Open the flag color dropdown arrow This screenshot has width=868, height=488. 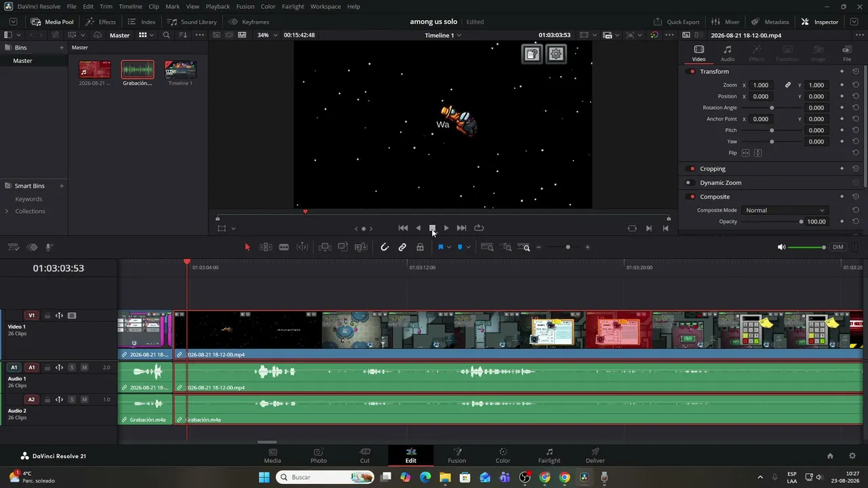(449, 247)
